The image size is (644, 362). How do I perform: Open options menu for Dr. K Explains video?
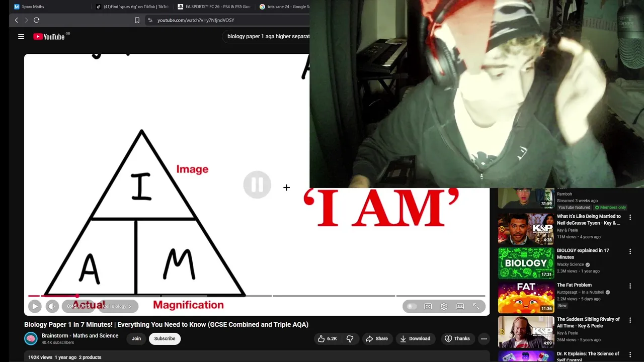point(630,354)
